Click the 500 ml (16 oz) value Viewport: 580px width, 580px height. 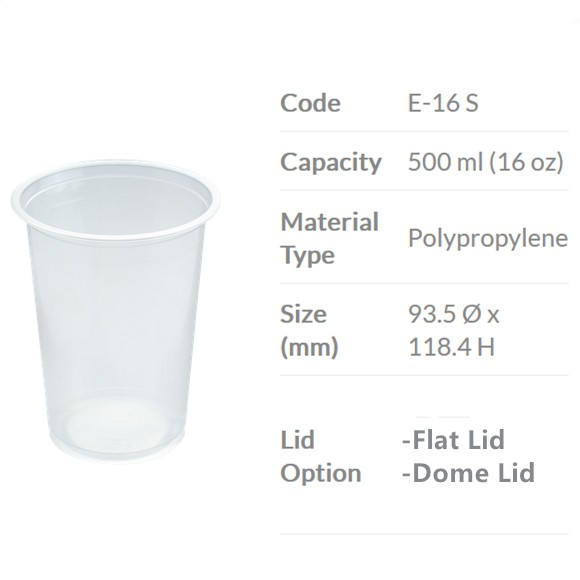(x=486, y=162)
